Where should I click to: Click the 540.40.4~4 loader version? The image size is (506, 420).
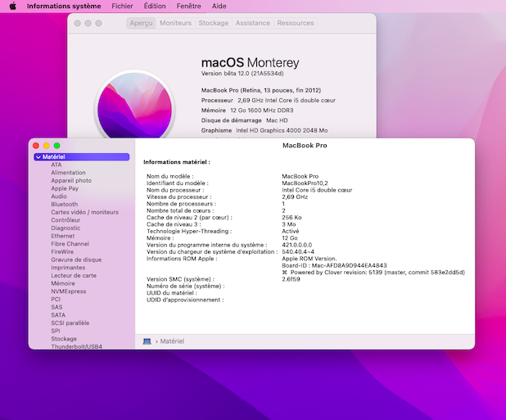pyautogui.click(x=298, y=252)
